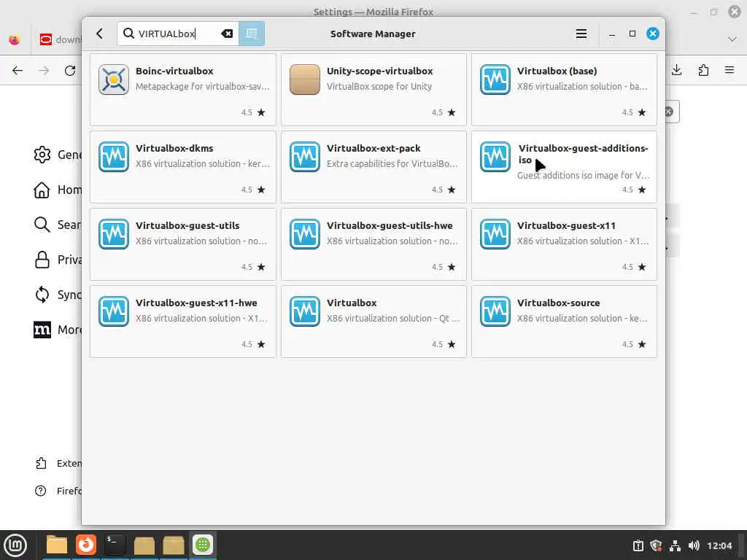Open the 12:04 clock calendar
The image size is (747, 560).
(719, 545)
